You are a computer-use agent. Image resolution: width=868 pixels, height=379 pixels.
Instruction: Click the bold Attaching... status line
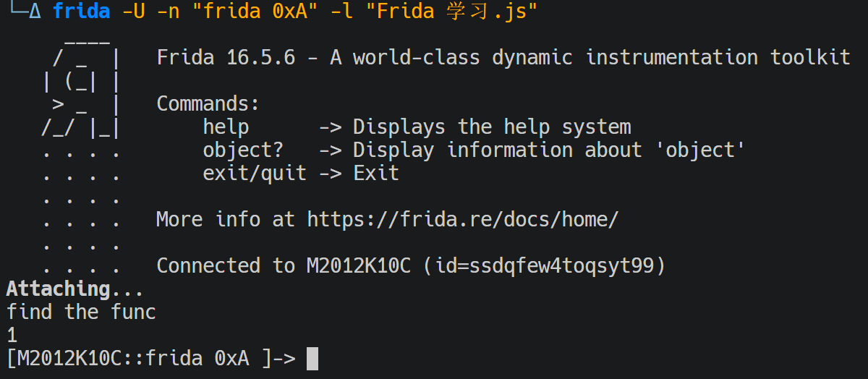(75, 289)
